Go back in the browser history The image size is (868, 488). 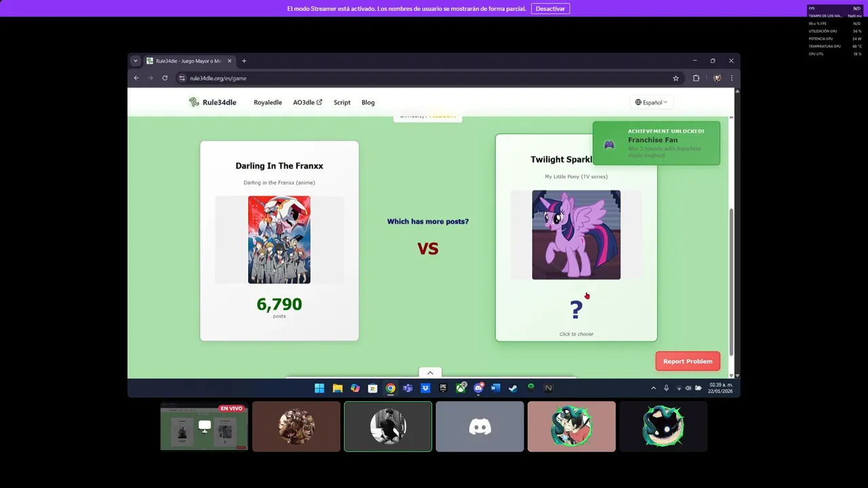tap(136, 78)
